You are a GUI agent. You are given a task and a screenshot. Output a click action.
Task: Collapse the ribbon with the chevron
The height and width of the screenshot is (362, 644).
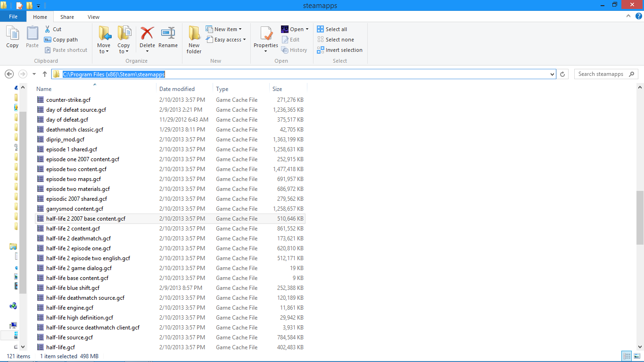(x=629, y=16)
